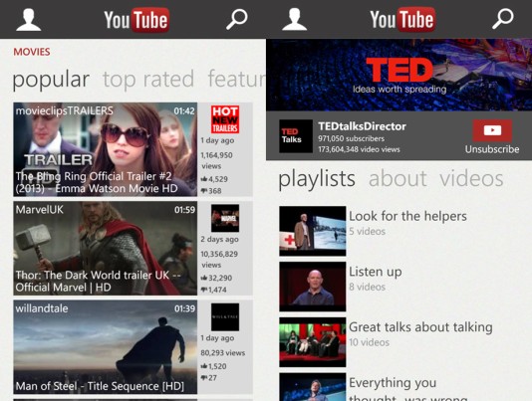Image resolution: width=532 pixels, height=401 pixels.
Task: Switch to the about tab
Action: click(x=398, y=178)
